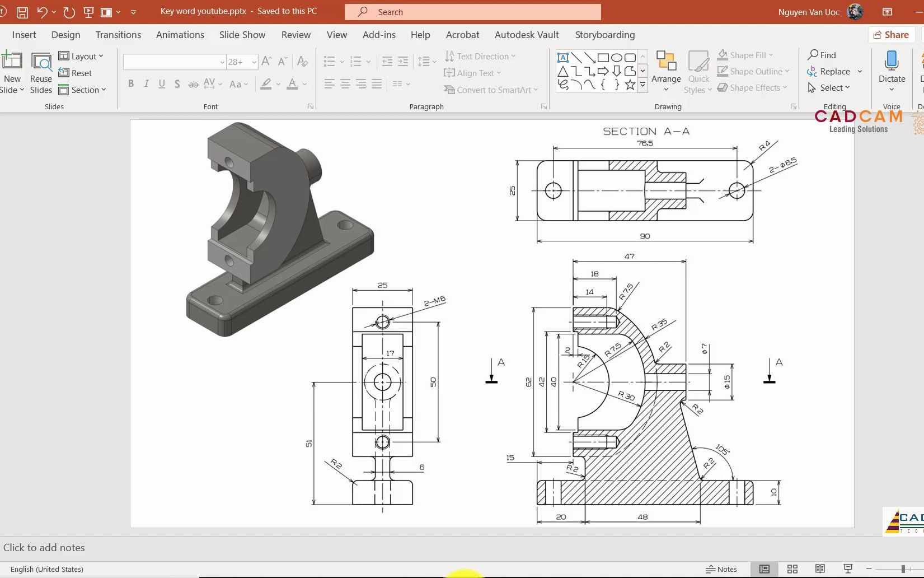Image resolution: width=924 pixels, height=578 pixels.
Task: Open the Arrange tool in the Drawing group
Action: pyautogui.click(x=665, y=71)
